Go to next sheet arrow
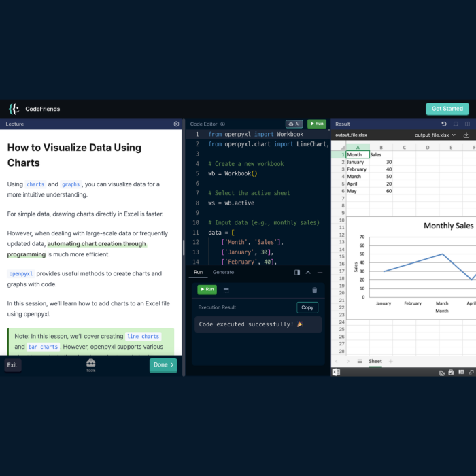This screenshot has height=476, width=476. click(348, 361)
